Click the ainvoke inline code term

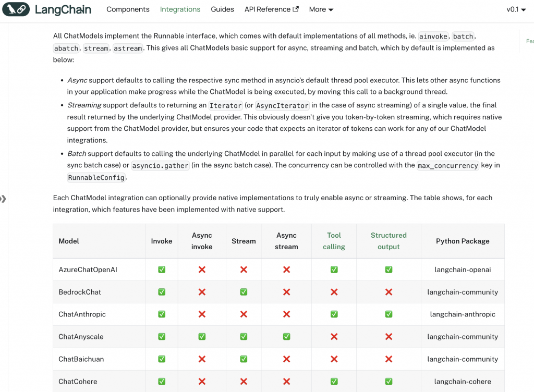coord(433,36)
